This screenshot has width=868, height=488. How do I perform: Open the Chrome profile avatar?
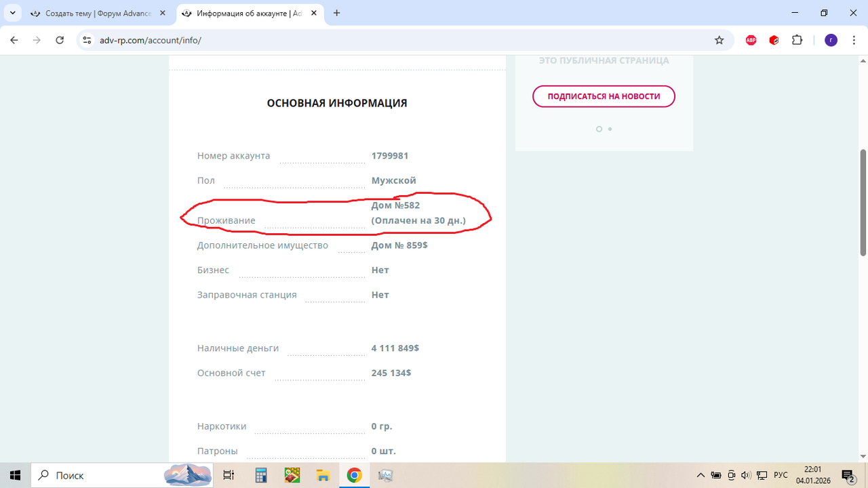coord(831,41)
